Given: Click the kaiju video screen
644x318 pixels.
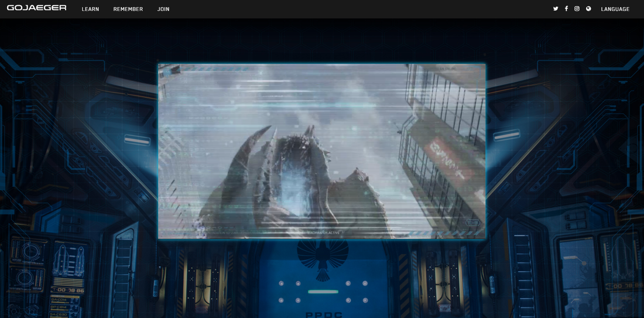Looking at the screenshot, I should (x=321, y=151).
